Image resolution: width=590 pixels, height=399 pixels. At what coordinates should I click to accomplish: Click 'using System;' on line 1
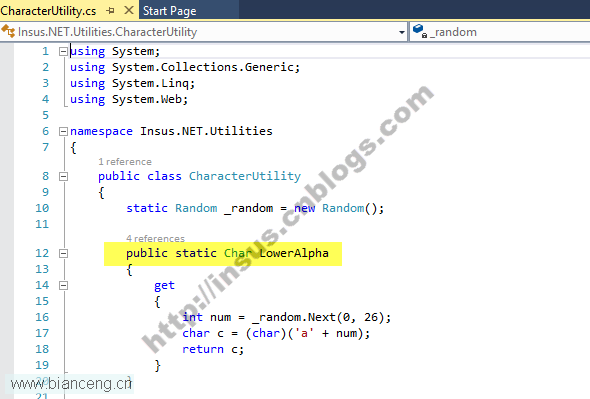tap(115, 51)
